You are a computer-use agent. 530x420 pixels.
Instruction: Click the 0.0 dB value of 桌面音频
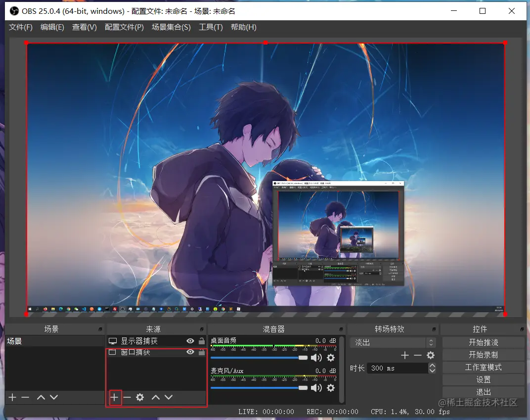[x=325, y=340]
